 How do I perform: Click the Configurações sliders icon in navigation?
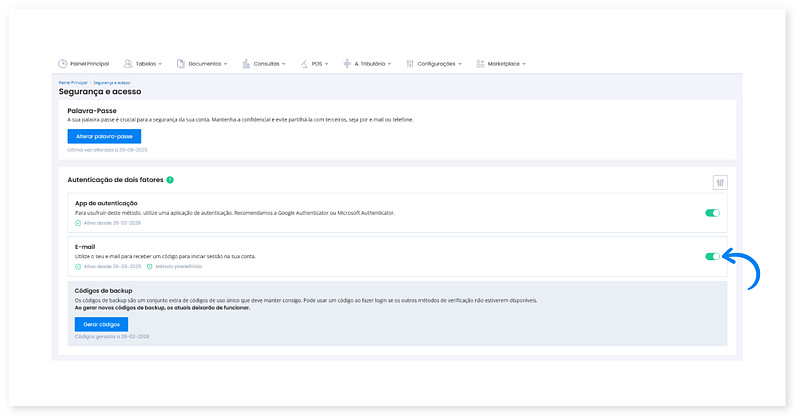(410, 64)
